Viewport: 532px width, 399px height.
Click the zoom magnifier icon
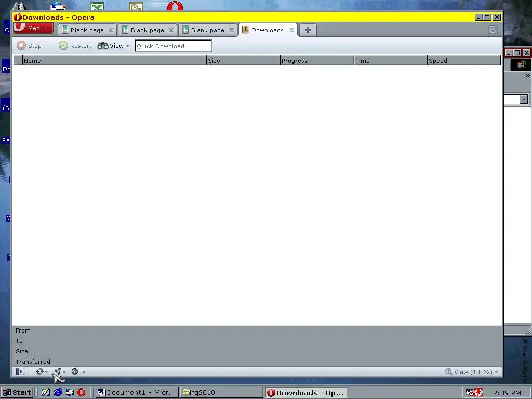coord(448,371)
